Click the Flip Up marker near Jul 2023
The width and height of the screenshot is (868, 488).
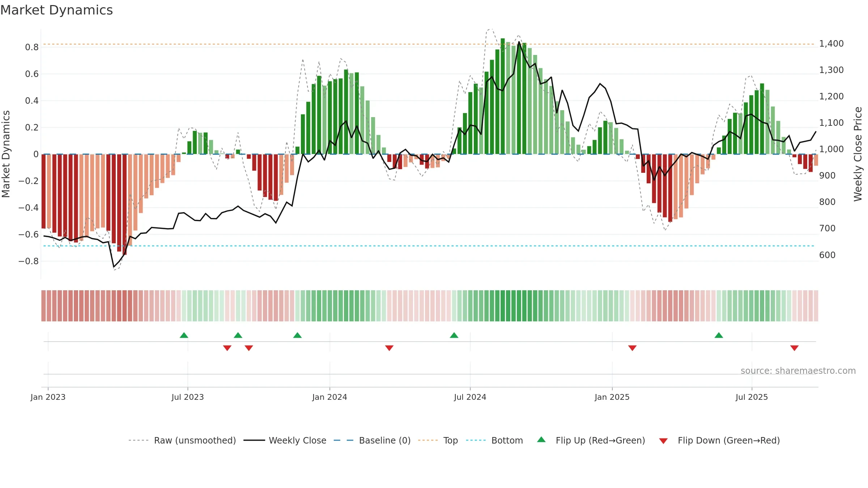[184, 335]
